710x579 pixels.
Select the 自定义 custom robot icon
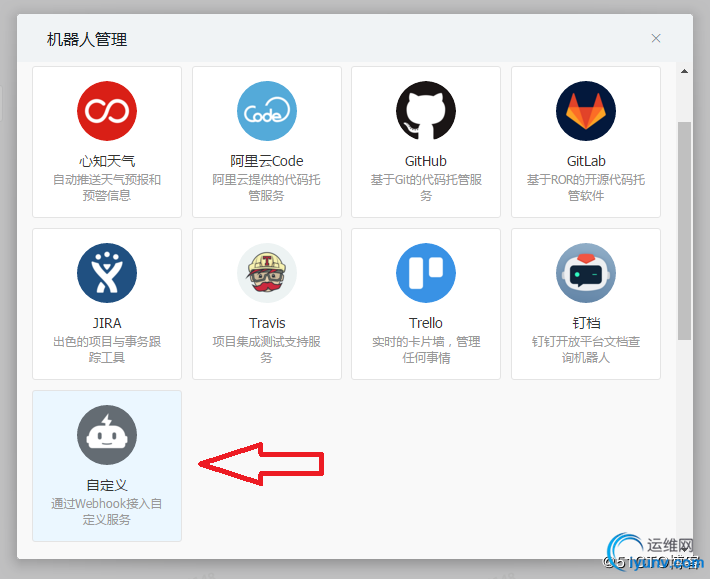coord(107,435)
